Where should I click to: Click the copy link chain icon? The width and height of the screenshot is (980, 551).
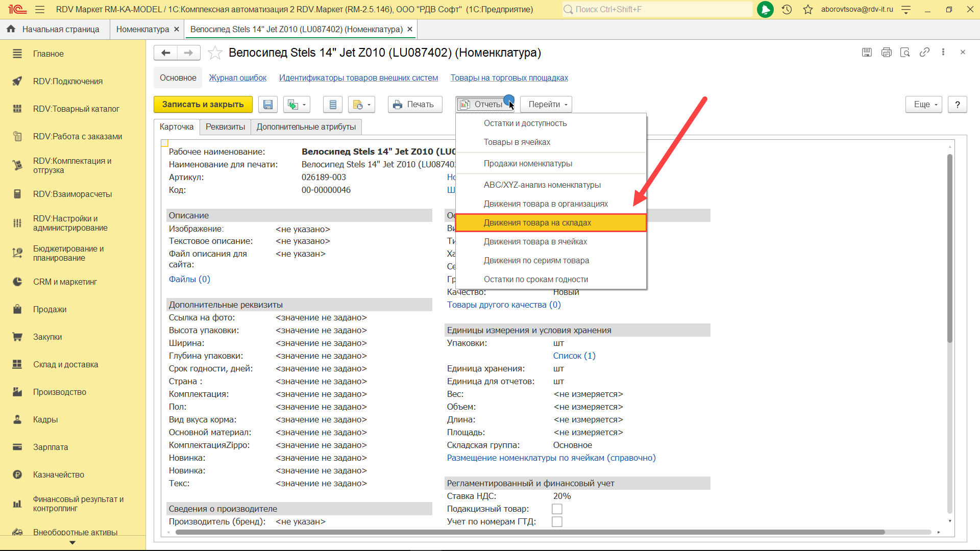click(924, 52)
